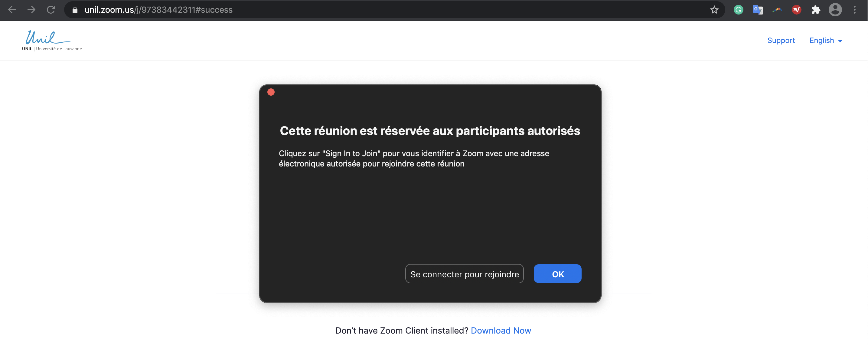Open the Extensions puzzle menu
Image resolution: width=868 pixels, height=359 pixels.
[816, 10]
